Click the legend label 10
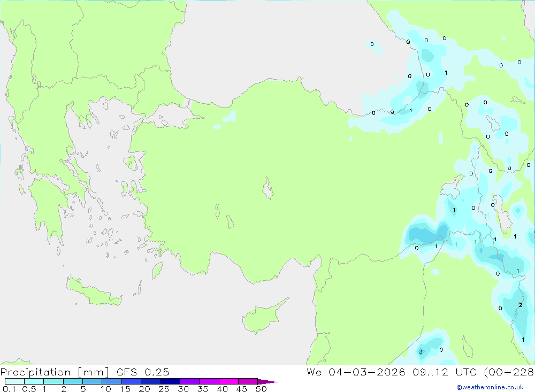This screenshot has width=535, height=392. click(x=106, y=389)
